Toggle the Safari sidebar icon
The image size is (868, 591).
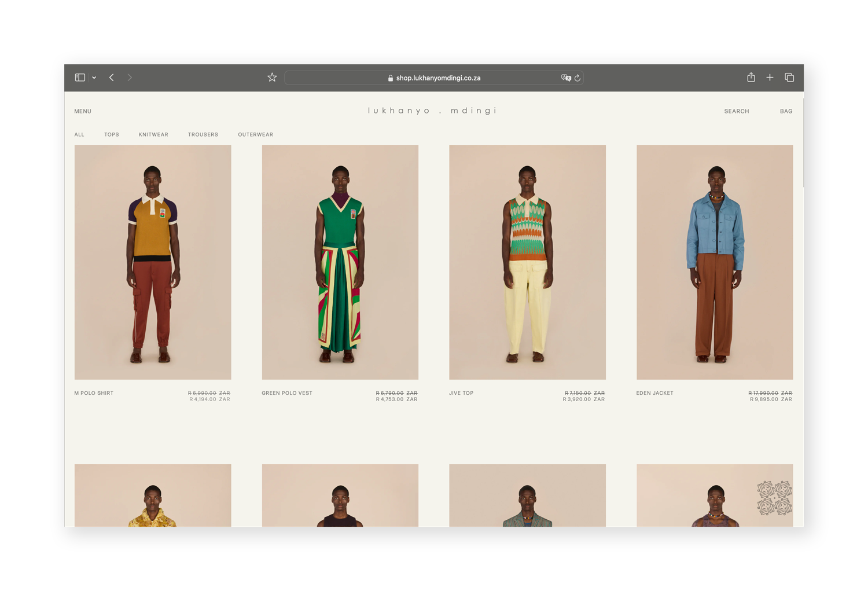[x=80, y=78]
